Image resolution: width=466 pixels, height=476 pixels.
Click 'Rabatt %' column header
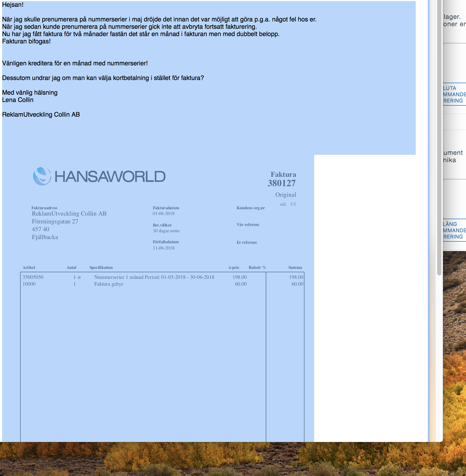click(257, 268)
